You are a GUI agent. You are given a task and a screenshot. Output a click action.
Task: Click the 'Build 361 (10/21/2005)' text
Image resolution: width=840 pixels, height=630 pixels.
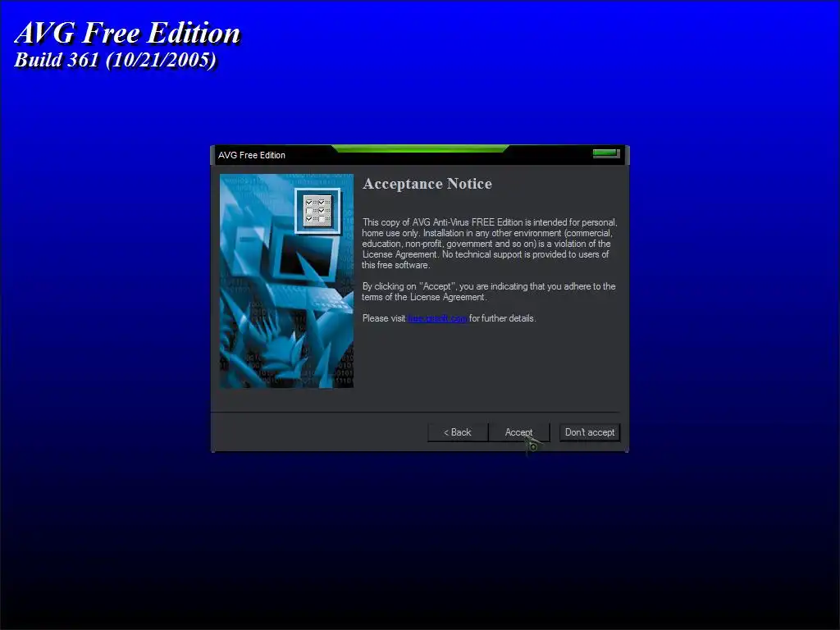point(115,59)
